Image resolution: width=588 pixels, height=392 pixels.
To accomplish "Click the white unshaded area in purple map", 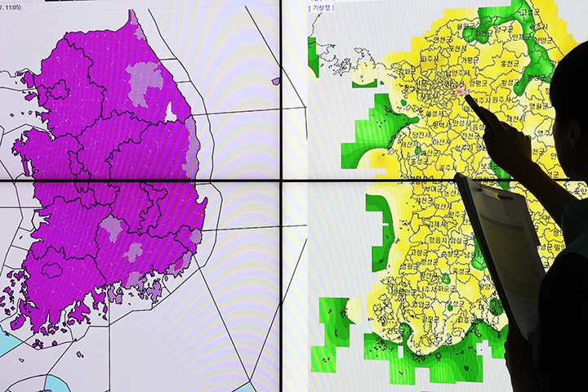I will tap(171, 112).
